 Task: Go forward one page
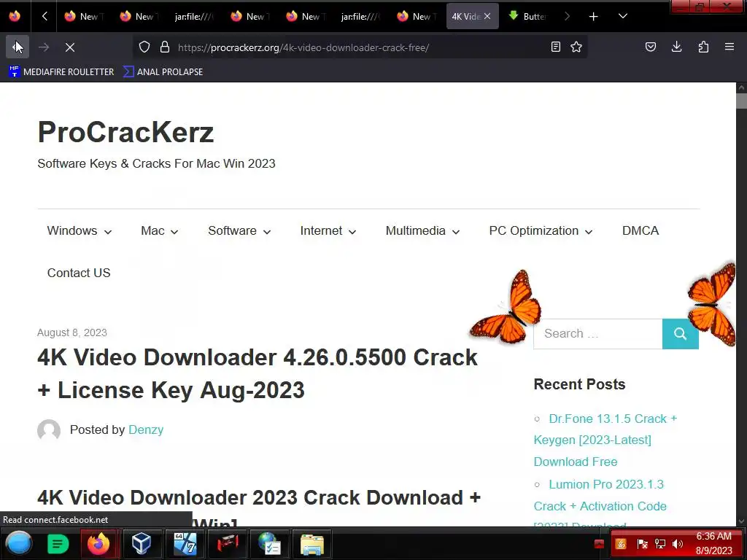point(44,47)
